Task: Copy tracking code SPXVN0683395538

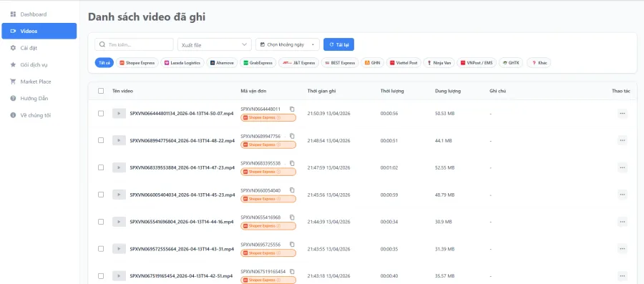Action: tap(292, 163)
